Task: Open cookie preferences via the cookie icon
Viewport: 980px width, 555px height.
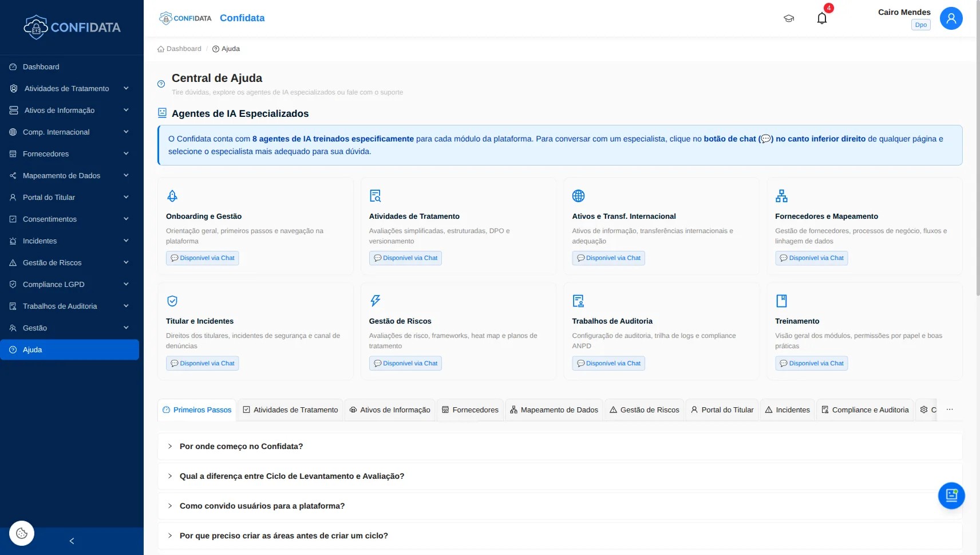Action: 21,533
